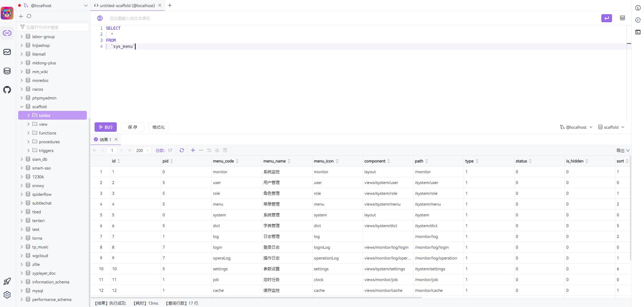
Task: Expand the view folder under scaffold
Action: 29,124
